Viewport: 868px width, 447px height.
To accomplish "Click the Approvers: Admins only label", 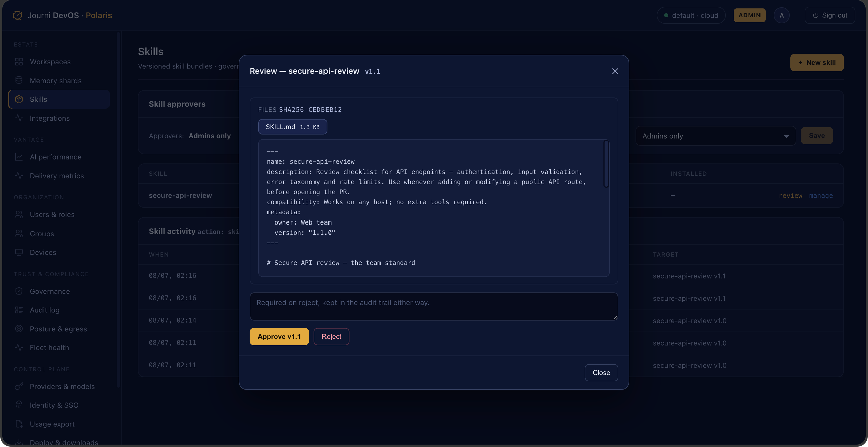I will [190, 136].
